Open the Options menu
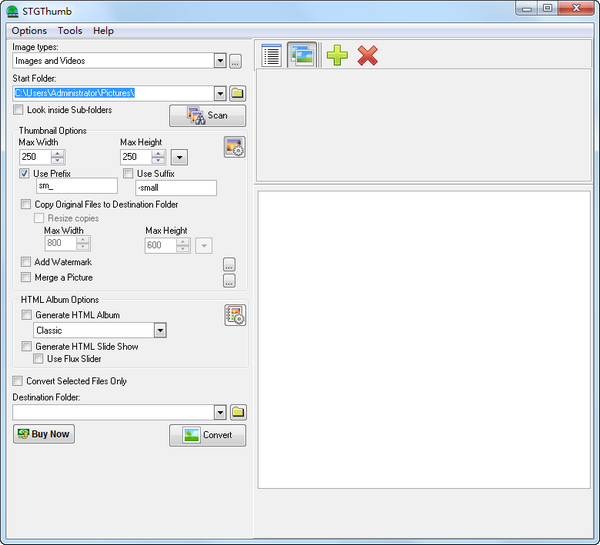 click(29, 31)
